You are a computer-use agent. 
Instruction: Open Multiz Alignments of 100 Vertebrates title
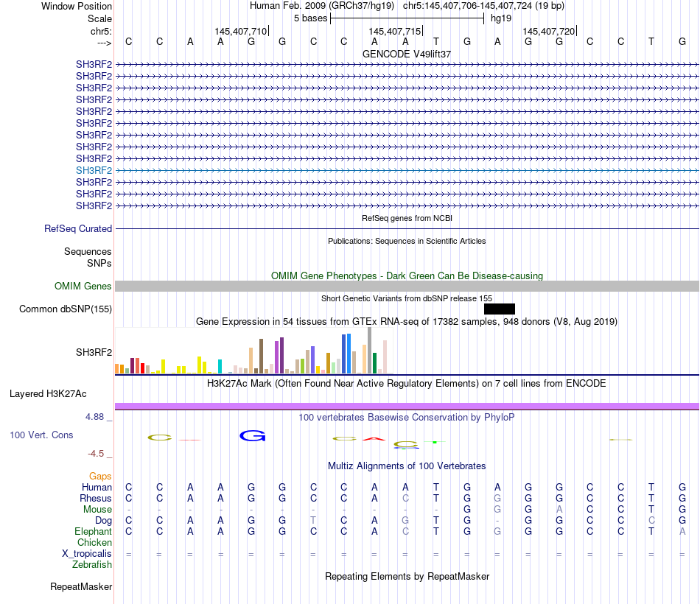(407, 466)
